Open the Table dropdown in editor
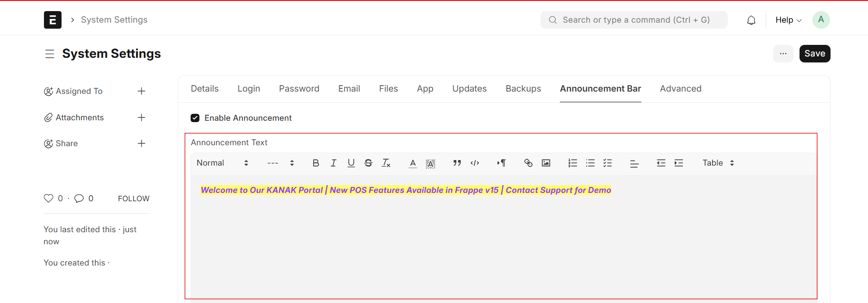868x303 pixels. pyautogui.click(x=718, y=163)
